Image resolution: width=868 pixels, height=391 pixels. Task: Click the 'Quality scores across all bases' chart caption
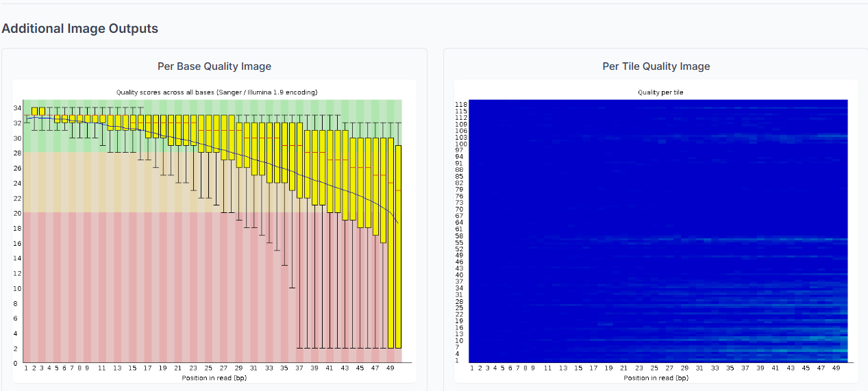(216, 92)
